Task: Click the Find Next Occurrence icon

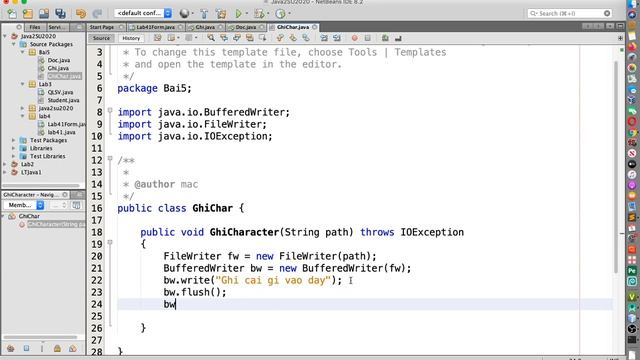Action: [x=237, y=38]
